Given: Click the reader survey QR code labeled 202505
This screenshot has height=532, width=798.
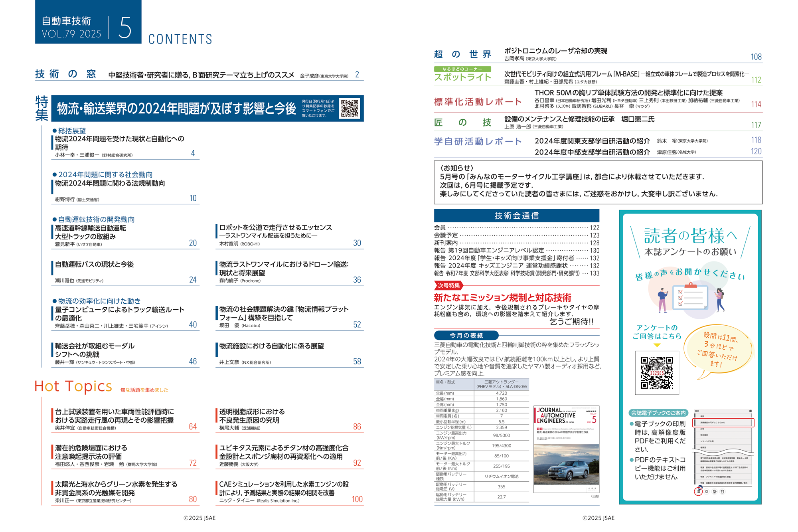Looking at the screenshot, I should (x=657, y=373).
